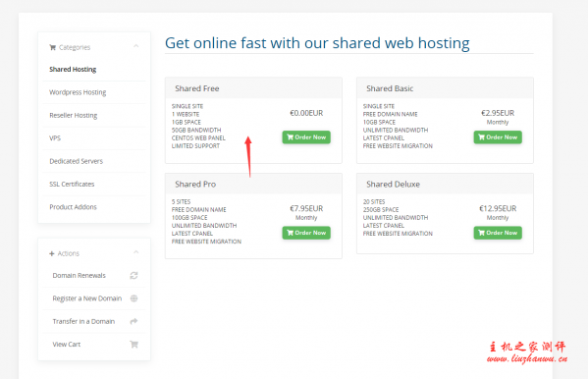Click the Transfer in a Domain share arrow icon
Viewport: 588px width, 379px height.
coord(134,321)
